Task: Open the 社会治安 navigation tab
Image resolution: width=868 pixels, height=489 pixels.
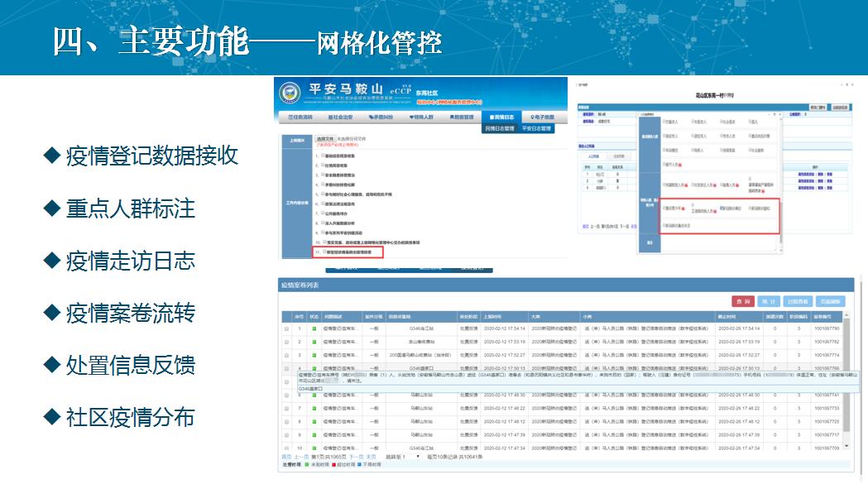Action: 338,117
